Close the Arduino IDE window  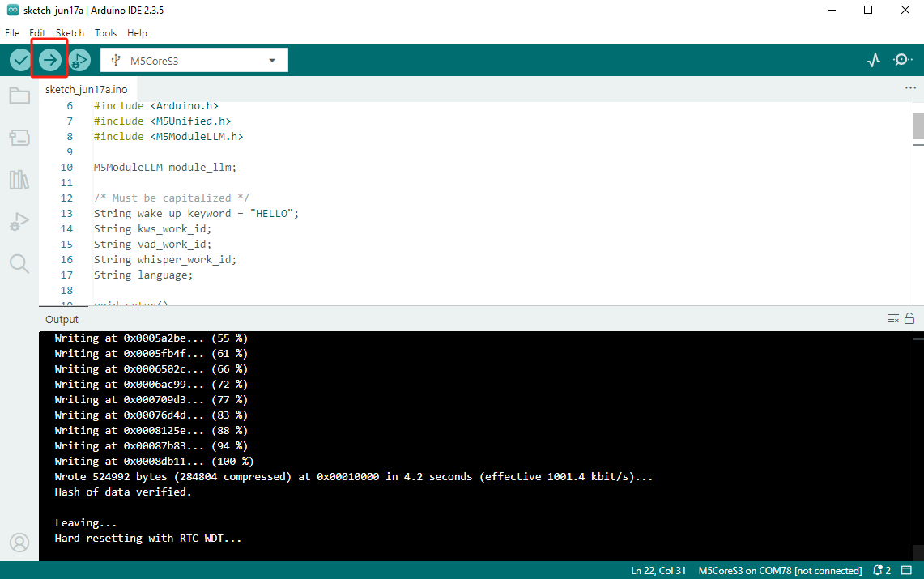(905, 10)
